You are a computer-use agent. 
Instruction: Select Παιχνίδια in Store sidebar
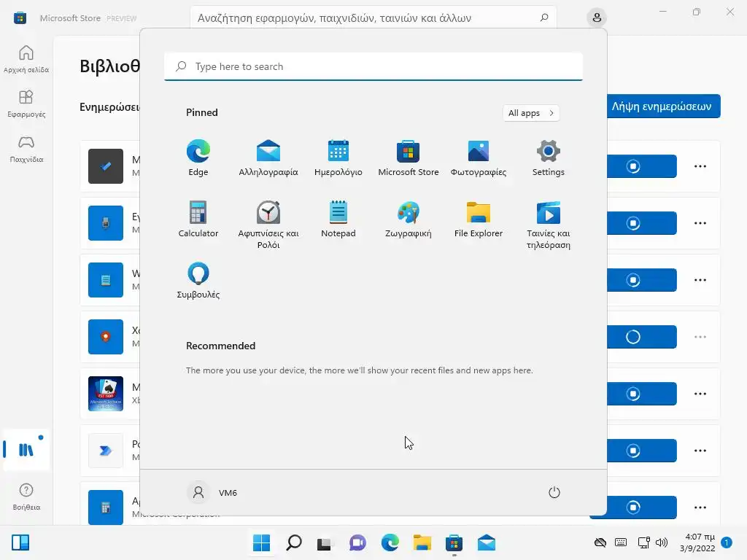[x=26, y=149]
